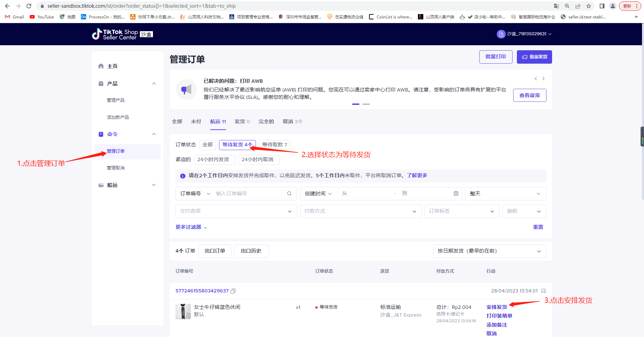Viewport: 644px width, 337px height.
Task: Click the order number input field
Action: pos(248,194)
